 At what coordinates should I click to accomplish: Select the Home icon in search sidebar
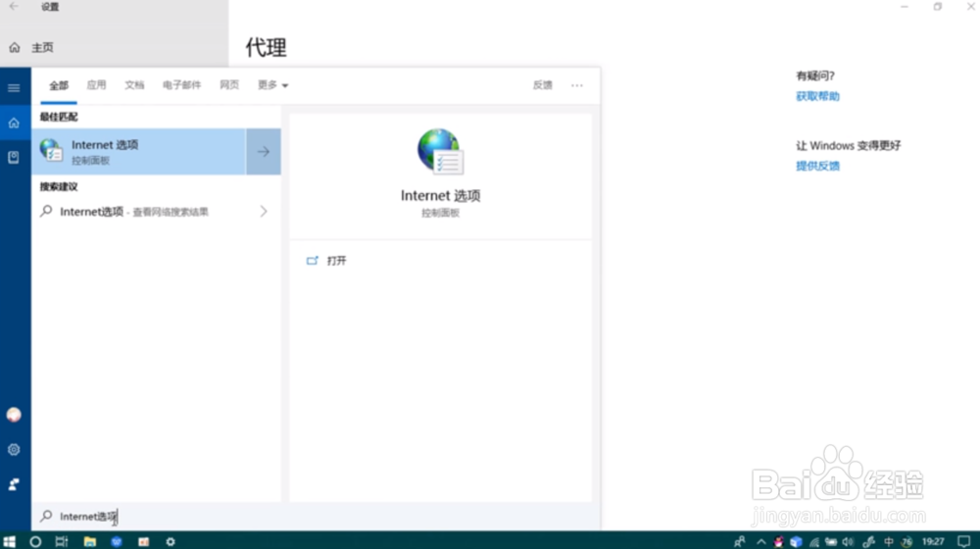14,124
